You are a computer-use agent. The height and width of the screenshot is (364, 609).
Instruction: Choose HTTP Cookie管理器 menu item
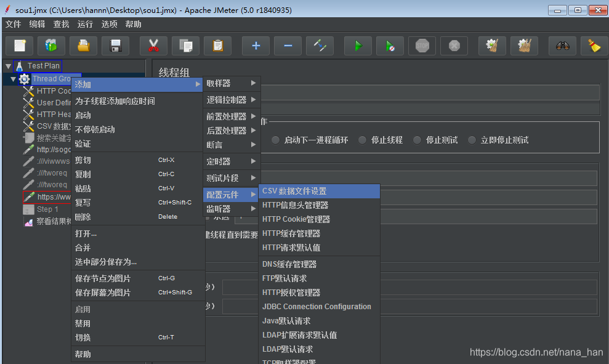319,219
